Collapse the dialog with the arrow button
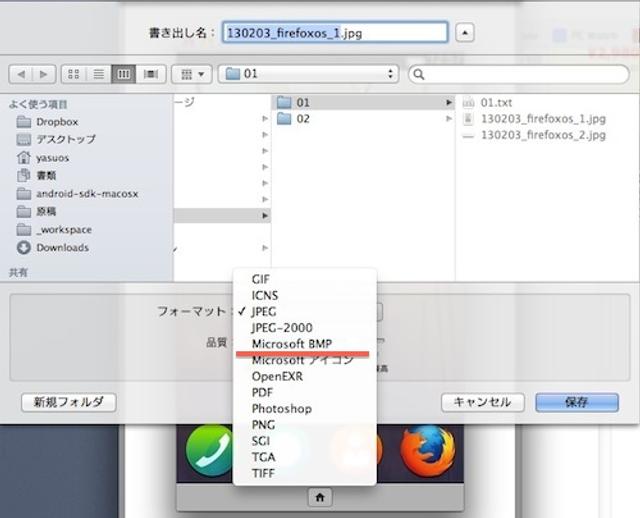This screenshot has width=640, height=518. (x=465, y=32)
